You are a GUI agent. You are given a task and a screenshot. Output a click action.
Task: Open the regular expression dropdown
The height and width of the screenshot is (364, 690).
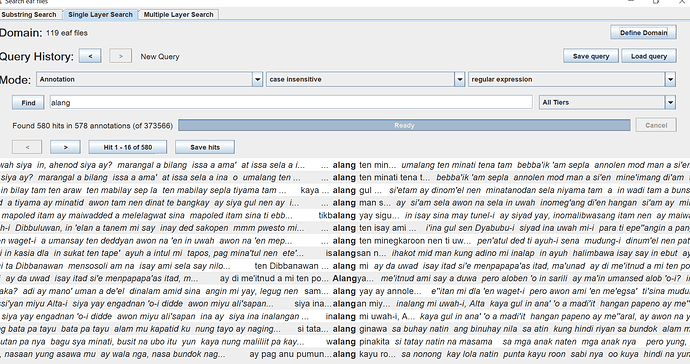(572, 79)
